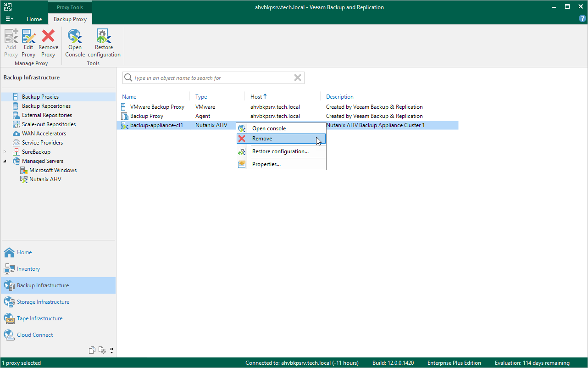Open the Inventory view
Screen dimensions: 588x368
tap(58, 269)
